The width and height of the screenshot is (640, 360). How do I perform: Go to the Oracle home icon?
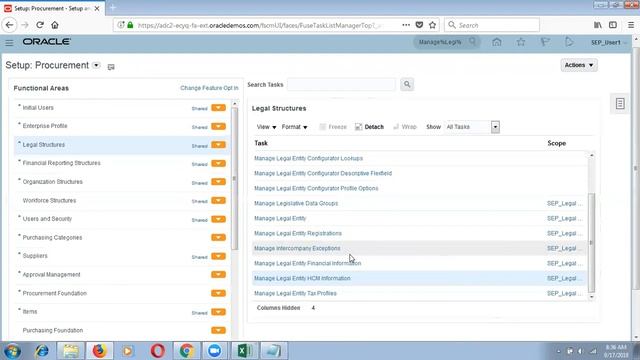(497, 42)
